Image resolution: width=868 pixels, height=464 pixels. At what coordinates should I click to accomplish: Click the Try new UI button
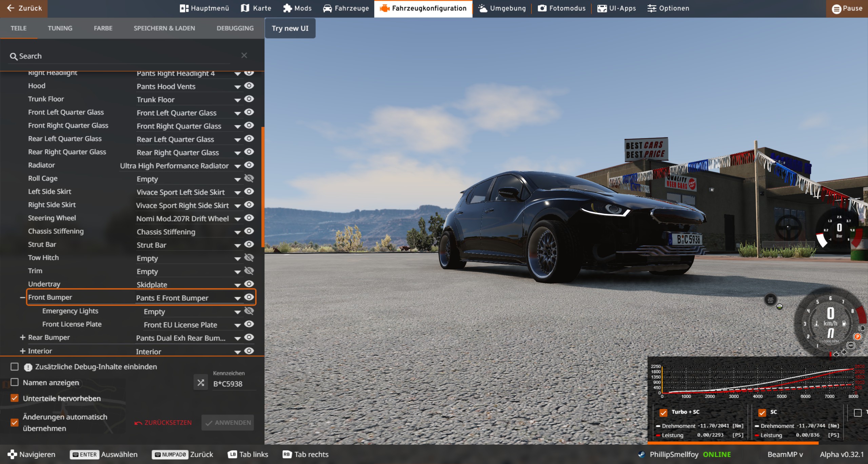(290, 28)
